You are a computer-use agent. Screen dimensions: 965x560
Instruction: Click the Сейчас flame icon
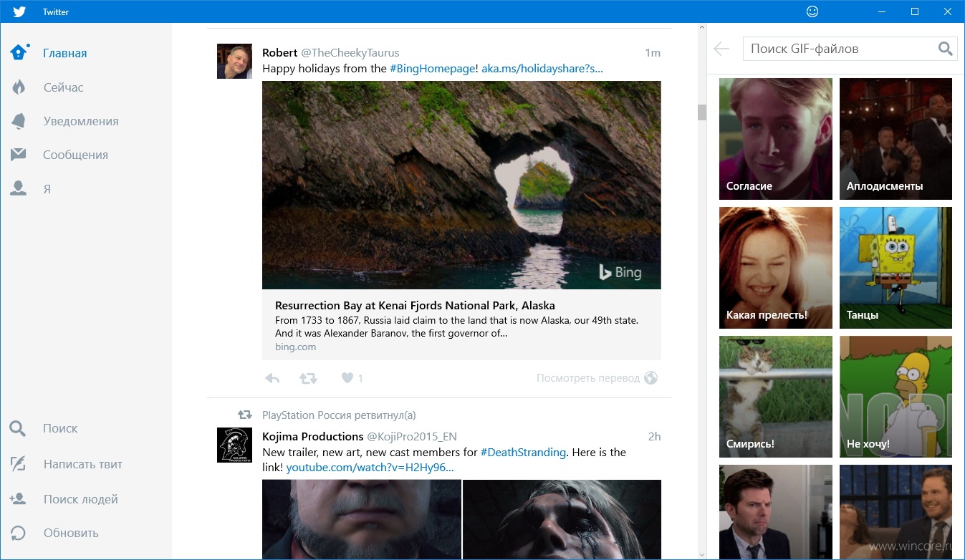pos(19,87)
